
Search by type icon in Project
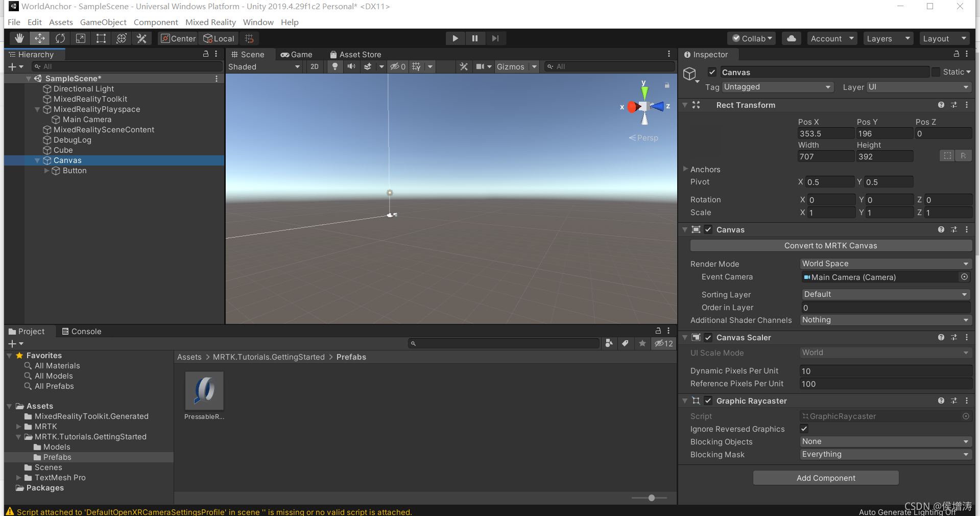point(609,343)
